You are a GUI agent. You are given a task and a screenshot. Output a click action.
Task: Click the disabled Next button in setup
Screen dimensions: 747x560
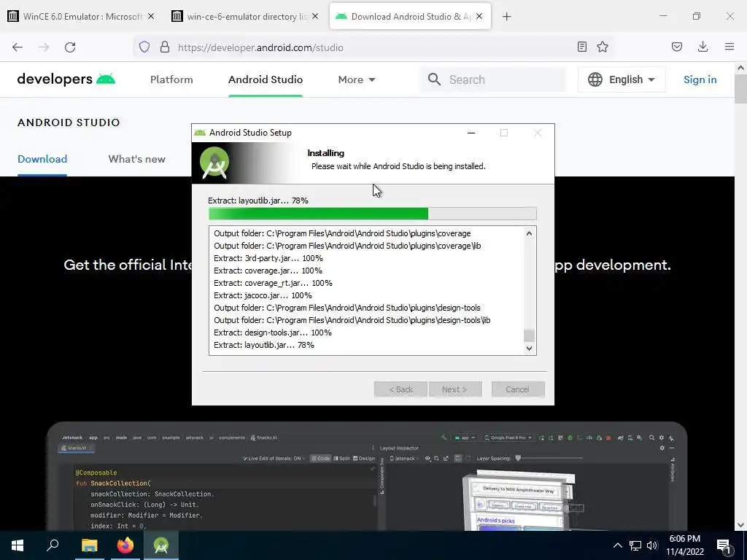click(x=455, y=389)
